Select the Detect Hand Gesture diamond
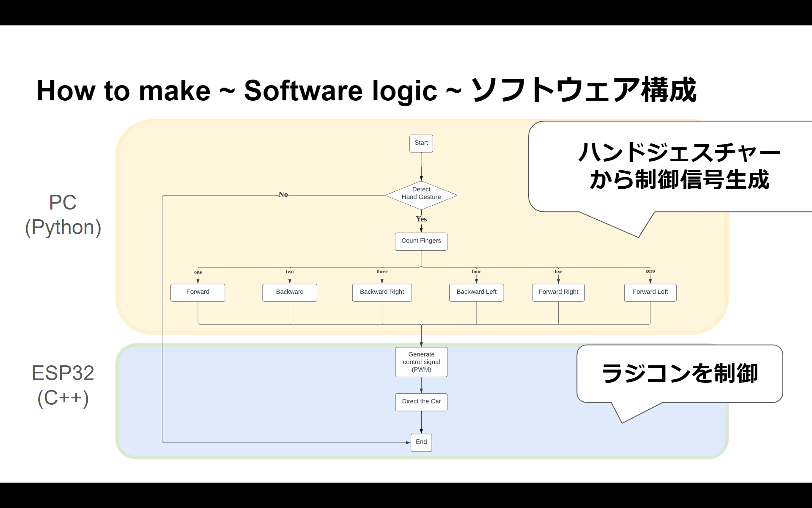 (420, 193)
